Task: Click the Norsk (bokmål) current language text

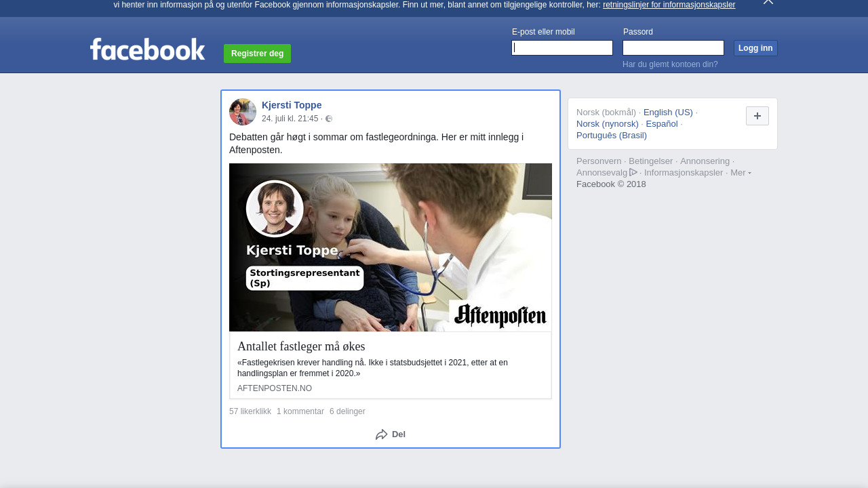Action: click(606, 113)
